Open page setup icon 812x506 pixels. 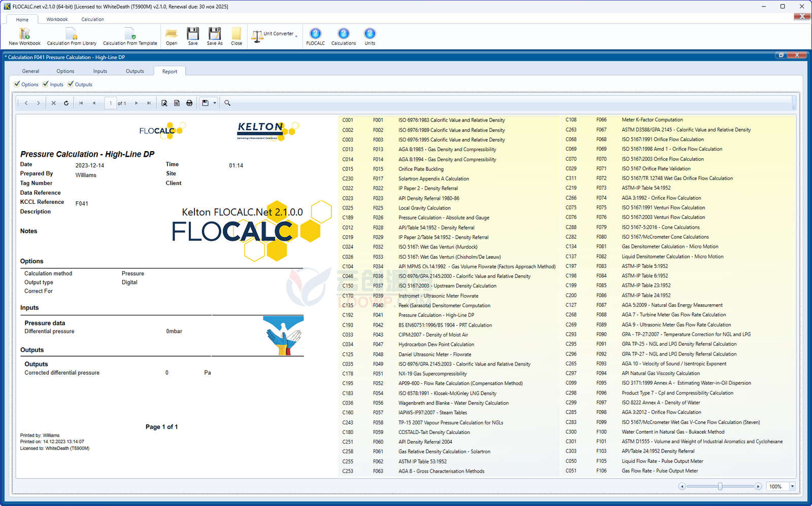click(x=177, y=103)
